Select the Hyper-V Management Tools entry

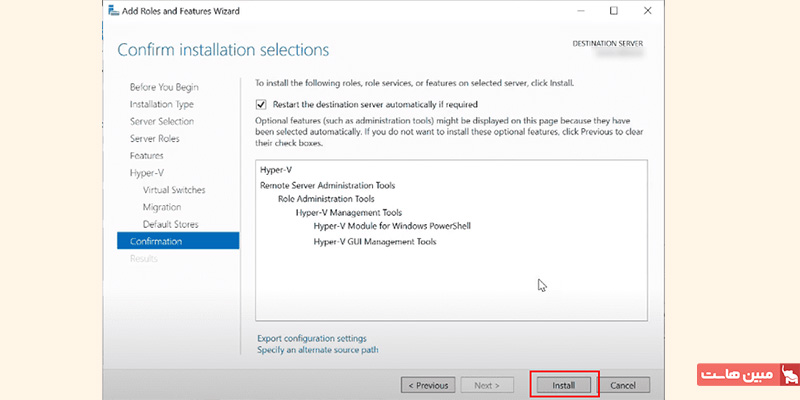(349, 213)
